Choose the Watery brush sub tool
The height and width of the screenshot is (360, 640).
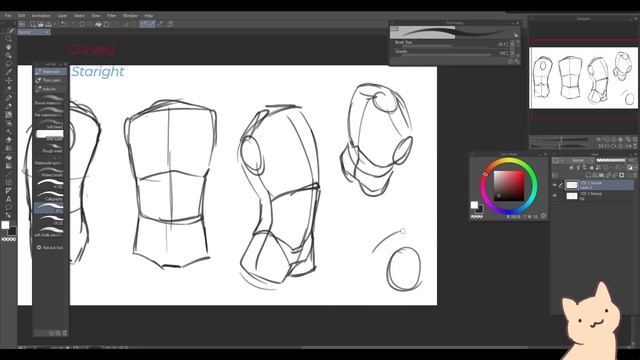[x=49, y=172]
